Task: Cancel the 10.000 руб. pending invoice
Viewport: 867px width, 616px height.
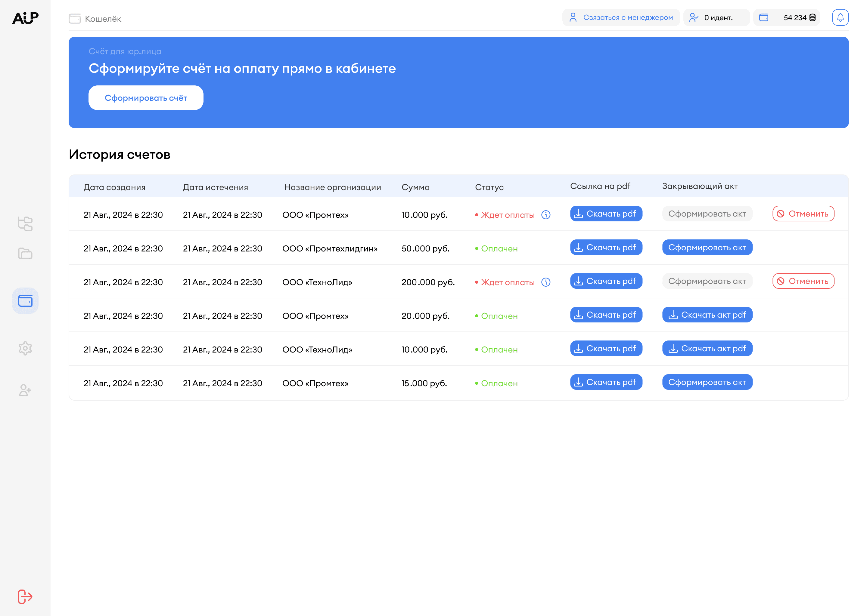Action: [803, 214]
